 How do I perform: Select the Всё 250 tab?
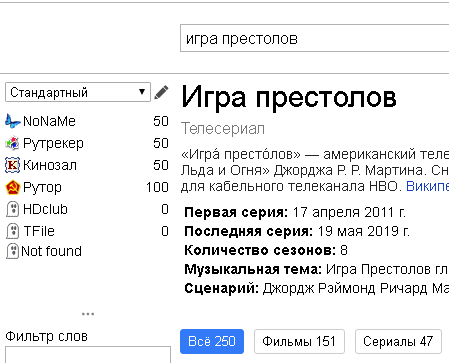click(x=212, y=341)
